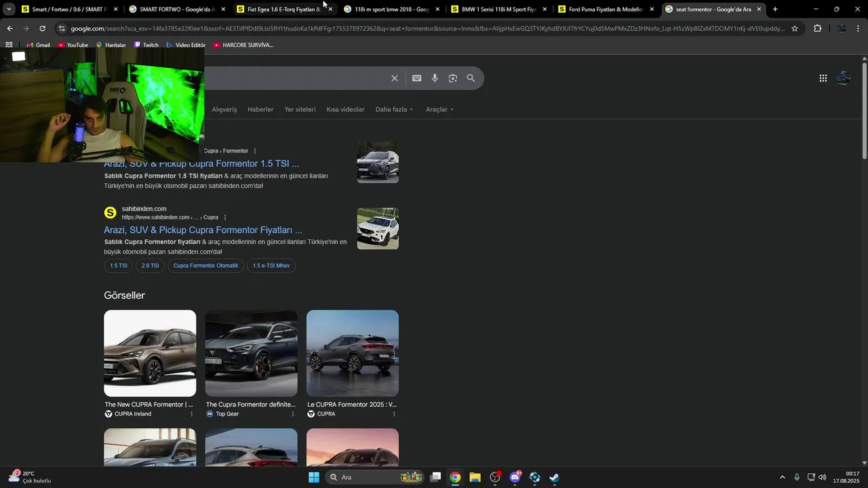Screen dimensions: 868x488
Task: Search by image with the camera icon
Action: click(453, 78)
